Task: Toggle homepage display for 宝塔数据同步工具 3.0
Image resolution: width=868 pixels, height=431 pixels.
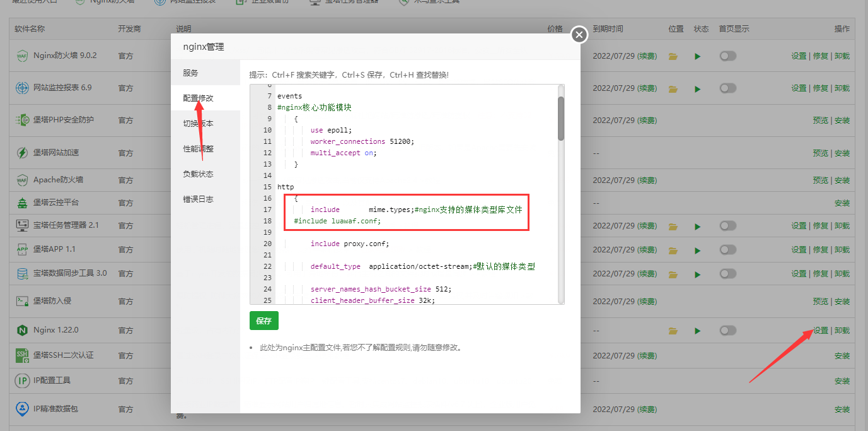Action: tap(728, 273)
